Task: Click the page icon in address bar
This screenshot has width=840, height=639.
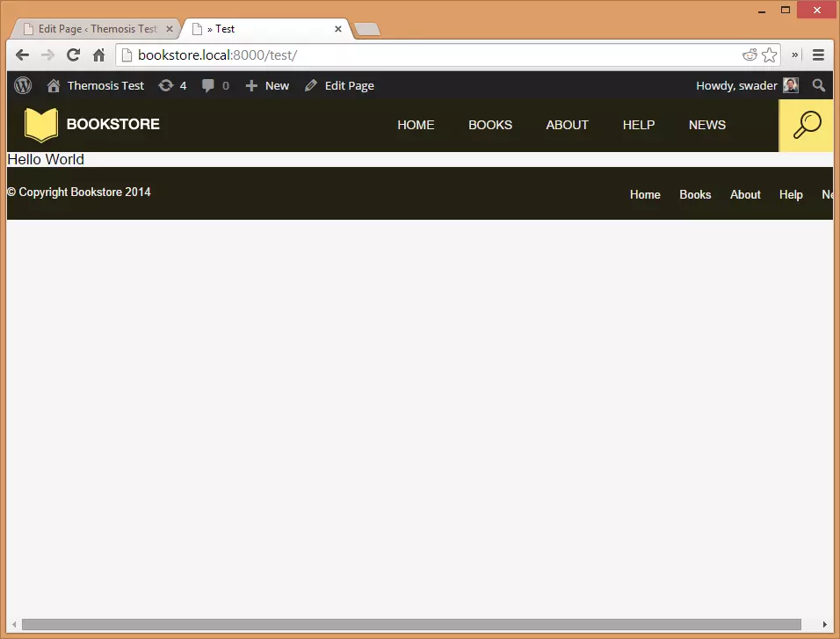Action: pos(127,54)
